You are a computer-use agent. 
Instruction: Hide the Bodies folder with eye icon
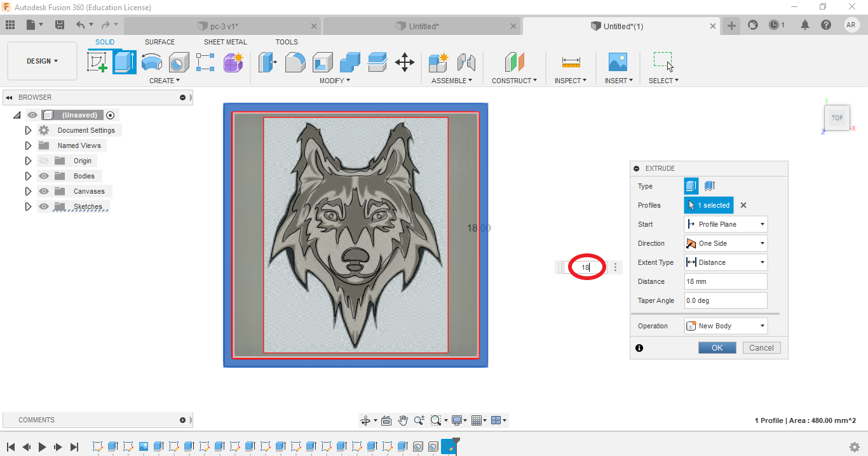[x=44, y=176]
